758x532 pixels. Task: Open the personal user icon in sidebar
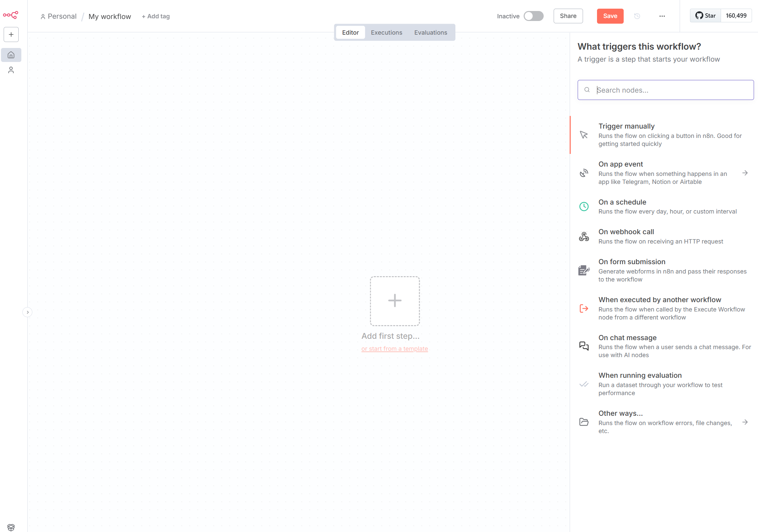click(x=11, y=70)
